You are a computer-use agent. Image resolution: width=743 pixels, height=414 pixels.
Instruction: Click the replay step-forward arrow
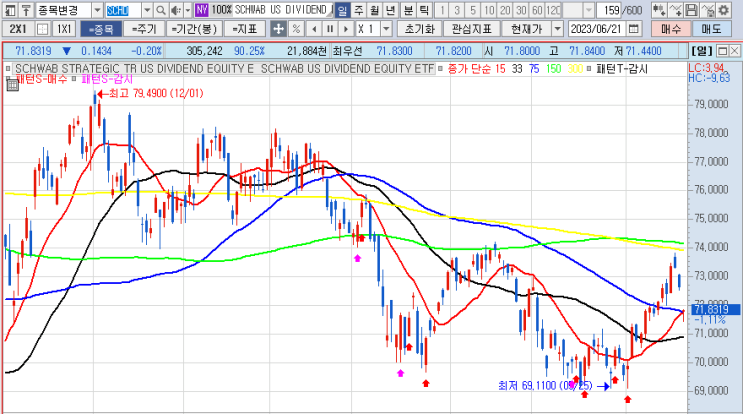[x=346, y=29]
